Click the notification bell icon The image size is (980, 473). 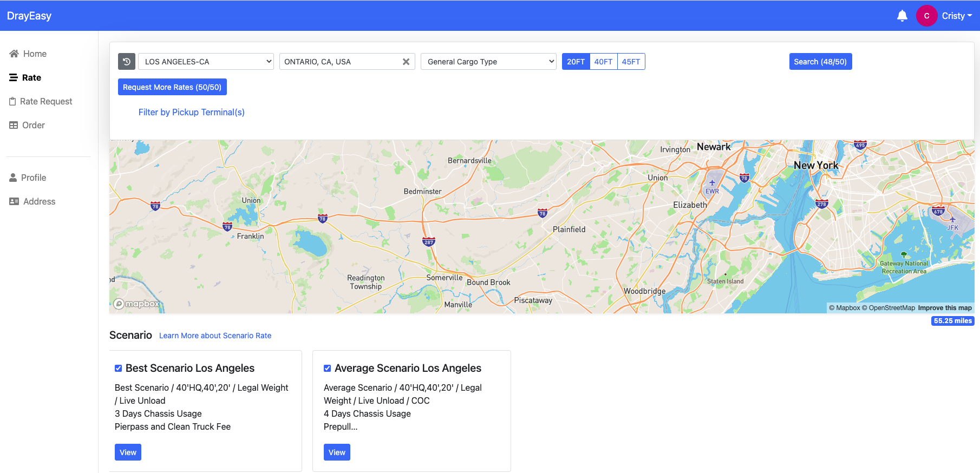click(x=902, y=16)
